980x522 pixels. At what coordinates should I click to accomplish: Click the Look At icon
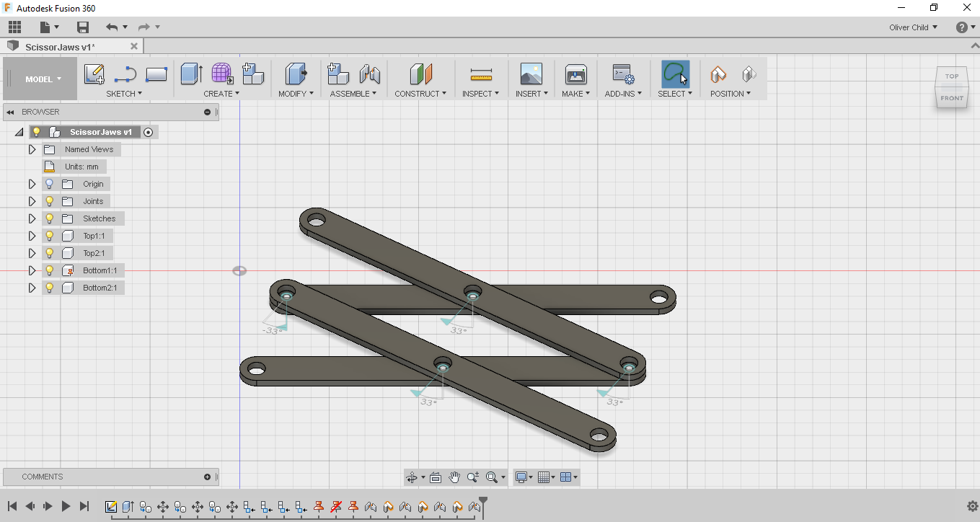(x=436, y=477)
